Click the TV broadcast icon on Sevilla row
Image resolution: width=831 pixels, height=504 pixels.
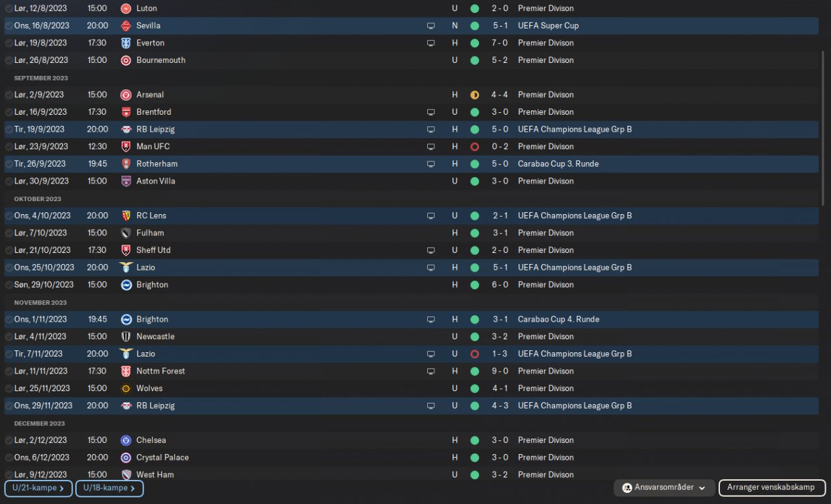coord(430,26)
